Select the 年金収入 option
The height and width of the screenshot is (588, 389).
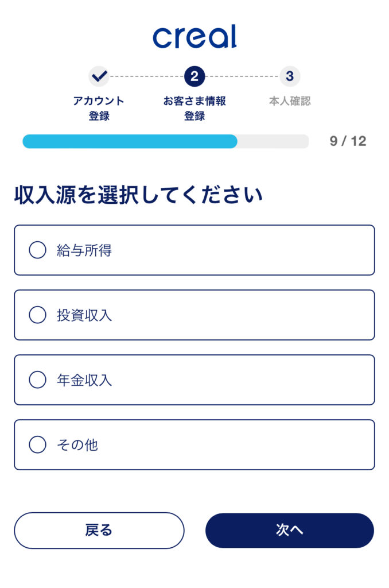point(38,380)
